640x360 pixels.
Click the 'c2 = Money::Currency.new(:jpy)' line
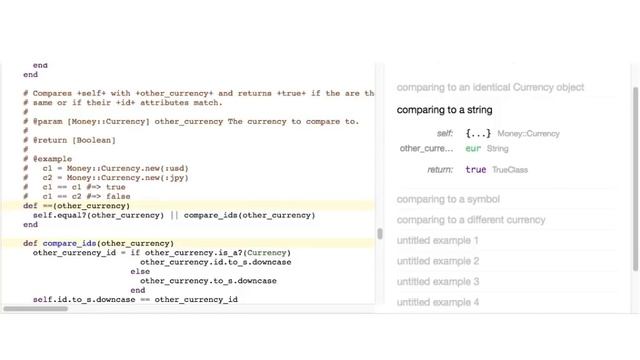pyautogui.click(x=106, y=178)
